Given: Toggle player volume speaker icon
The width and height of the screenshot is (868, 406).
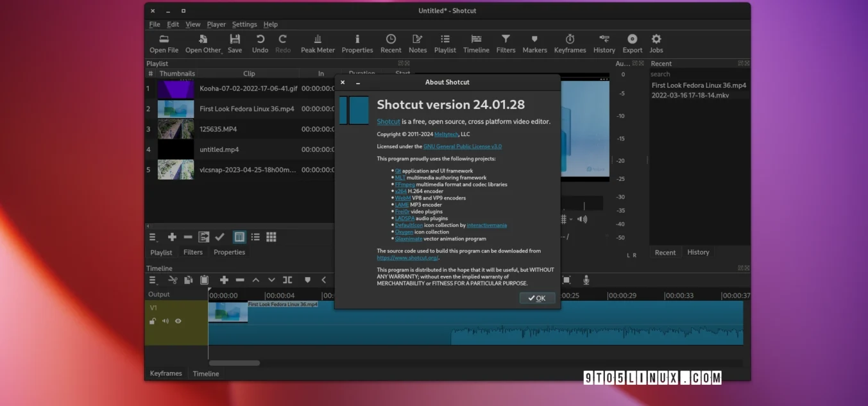Looking at the screenshot, I should pyautogui.click(x=582, y=219).
